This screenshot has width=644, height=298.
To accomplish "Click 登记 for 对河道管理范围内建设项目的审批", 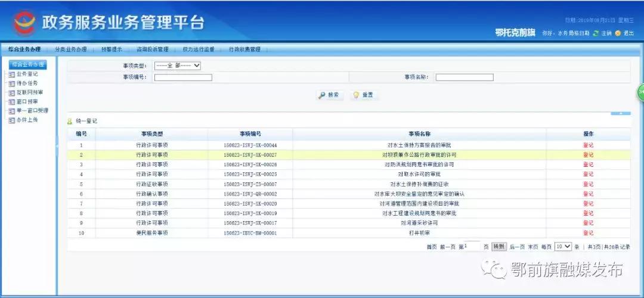I will (588, 204).
